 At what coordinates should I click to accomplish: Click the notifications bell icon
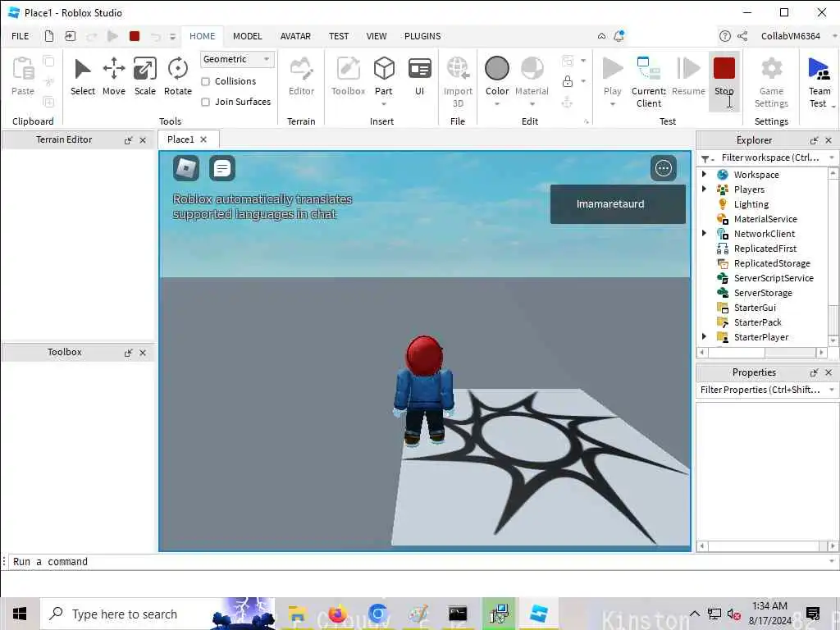point(619,36)
